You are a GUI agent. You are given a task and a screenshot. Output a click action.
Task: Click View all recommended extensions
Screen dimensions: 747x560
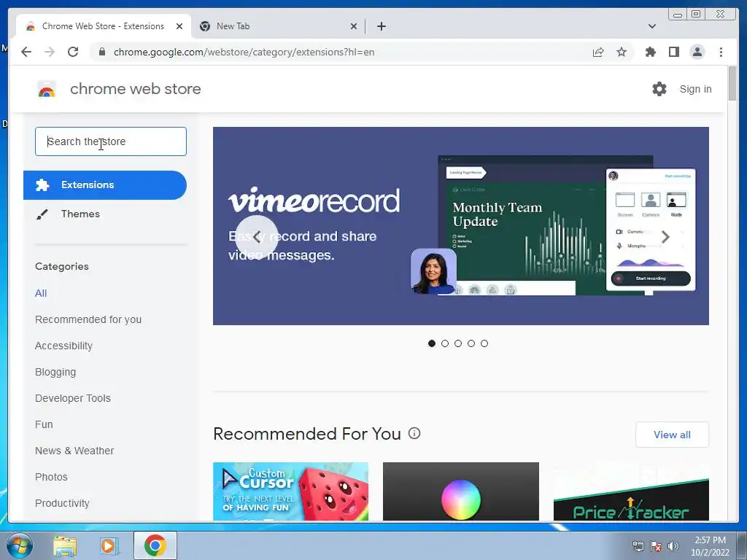click(672, 435)
